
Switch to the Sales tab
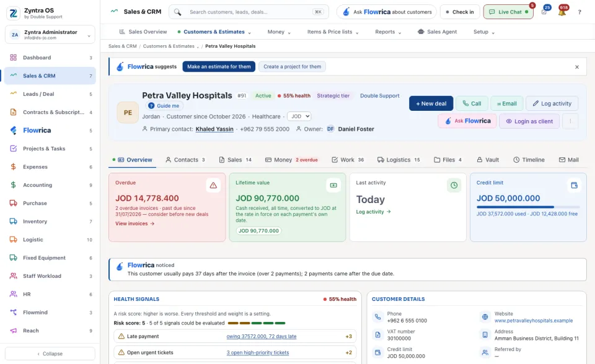pos(236,160)
